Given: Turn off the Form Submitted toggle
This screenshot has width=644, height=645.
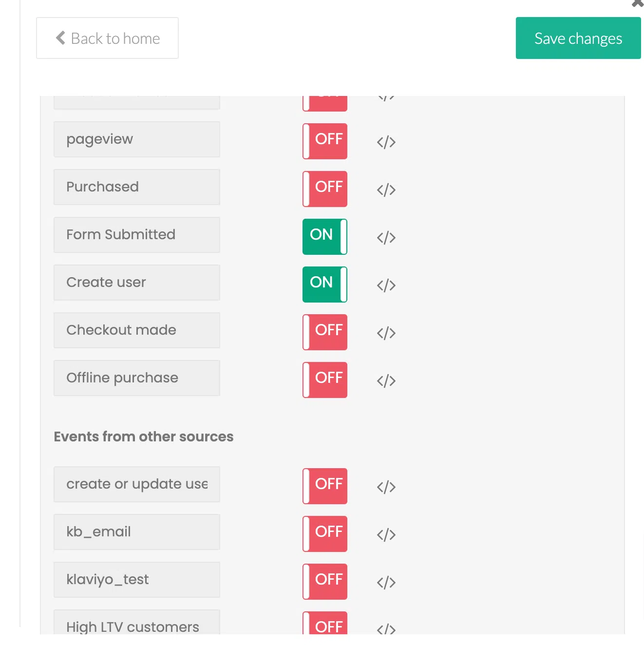Looking at the screenshot, I should coord(325,237).
